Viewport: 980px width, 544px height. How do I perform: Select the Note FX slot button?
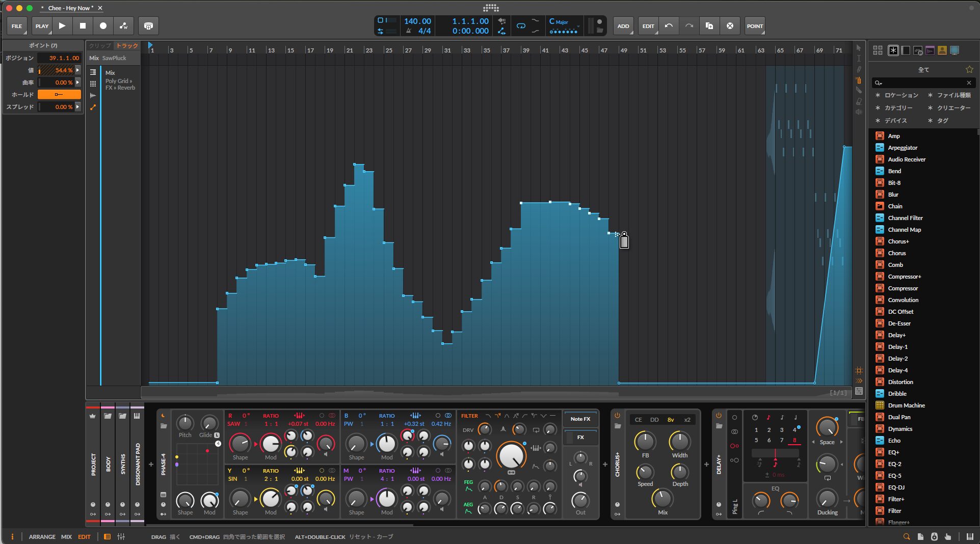(x=580, y=419)
